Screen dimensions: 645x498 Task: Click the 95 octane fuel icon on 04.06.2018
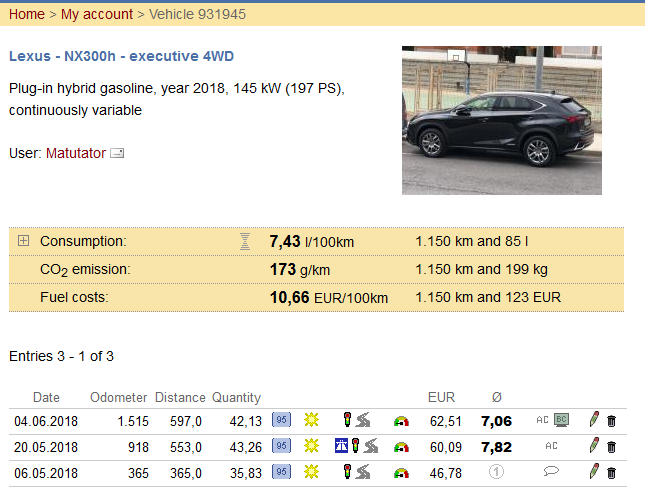pyautogui.click(x=281, y=420)
